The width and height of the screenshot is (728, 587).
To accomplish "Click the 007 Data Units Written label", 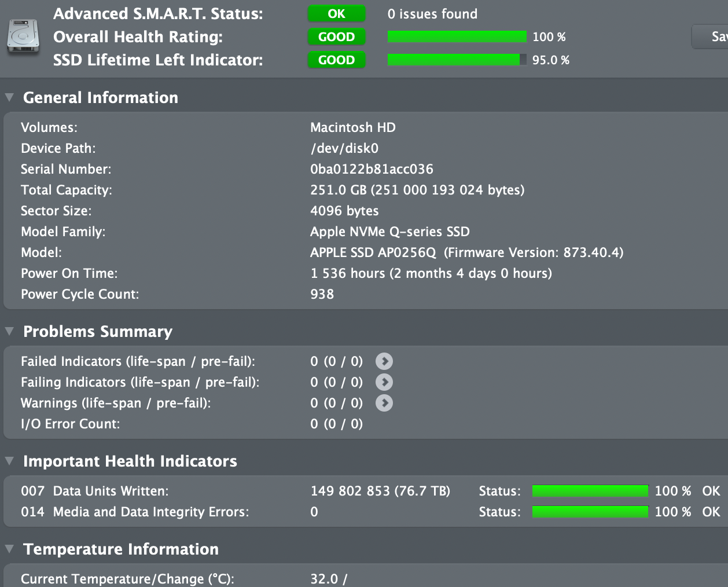I will point(95,491).
